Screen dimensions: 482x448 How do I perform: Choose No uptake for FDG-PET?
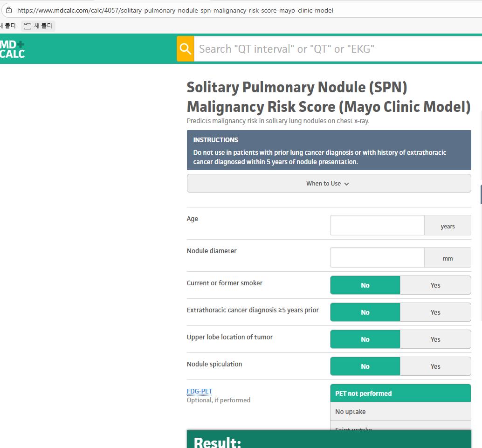[400, 412]
